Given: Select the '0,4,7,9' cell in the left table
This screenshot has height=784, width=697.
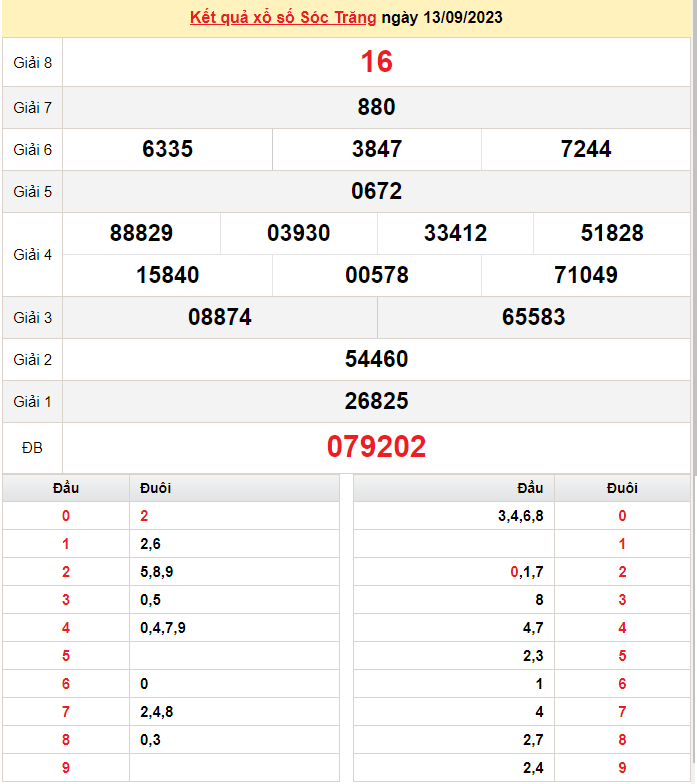Looking at the screenshot, I should click(x=163, y=628).
